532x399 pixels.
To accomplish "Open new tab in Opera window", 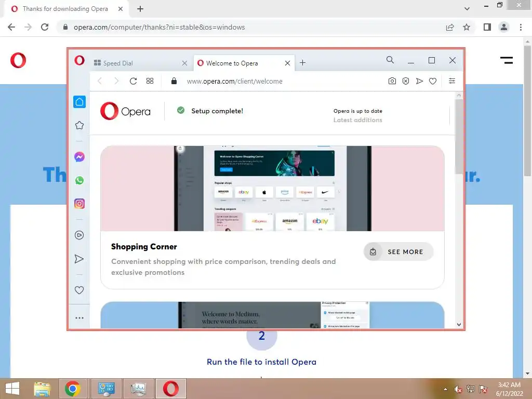I will [303, 63].
